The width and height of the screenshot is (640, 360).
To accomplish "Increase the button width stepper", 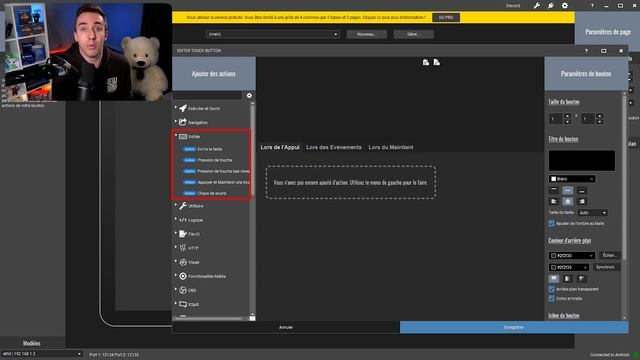I will [x=567, y=116].
